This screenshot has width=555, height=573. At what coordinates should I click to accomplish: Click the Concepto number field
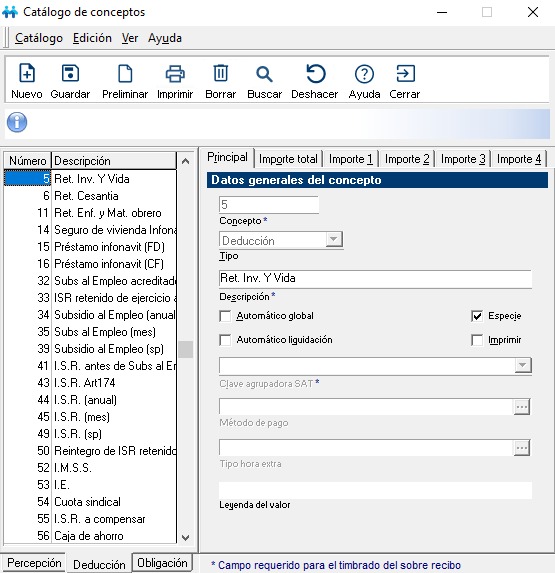coord(269,205)
